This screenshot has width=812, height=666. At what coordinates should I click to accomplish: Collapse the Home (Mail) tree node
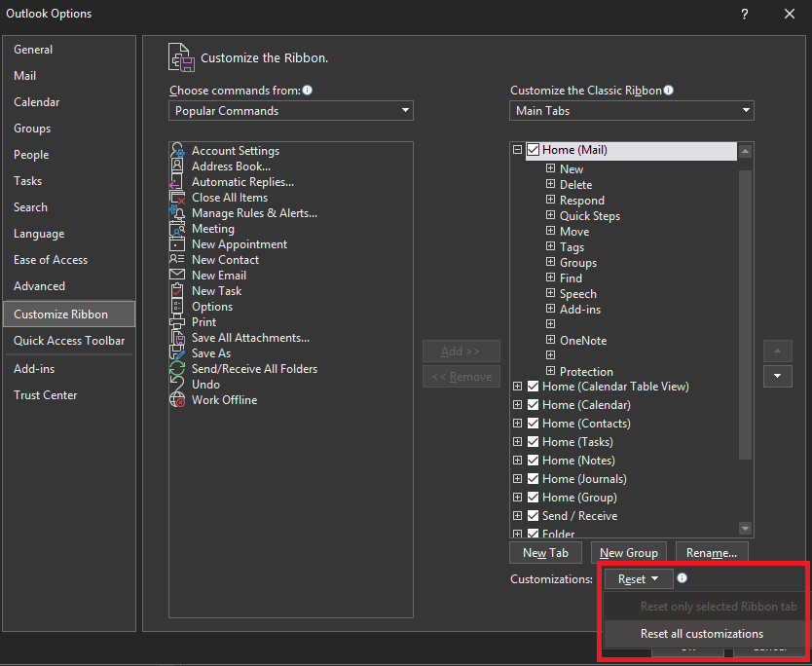point(517,150)
